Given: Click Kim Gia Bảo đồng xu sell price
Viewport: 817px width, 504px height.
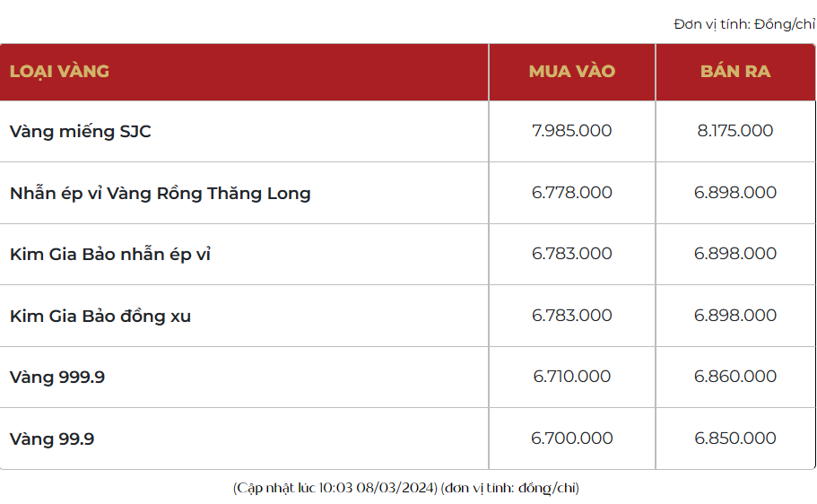Looking at the screenshot, I should tap(734, 316).
